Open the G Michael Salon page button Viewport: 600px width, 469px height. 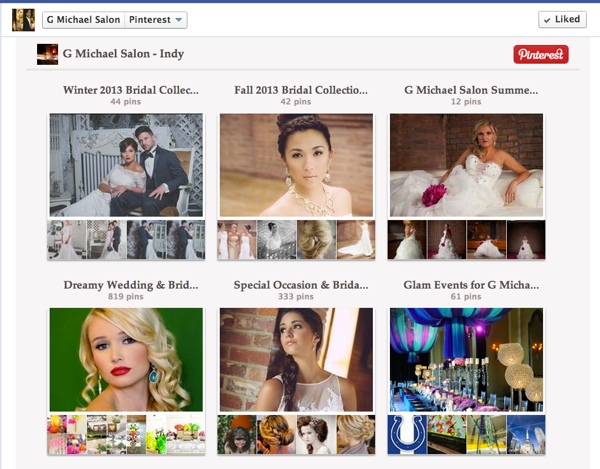coord(83,20)
